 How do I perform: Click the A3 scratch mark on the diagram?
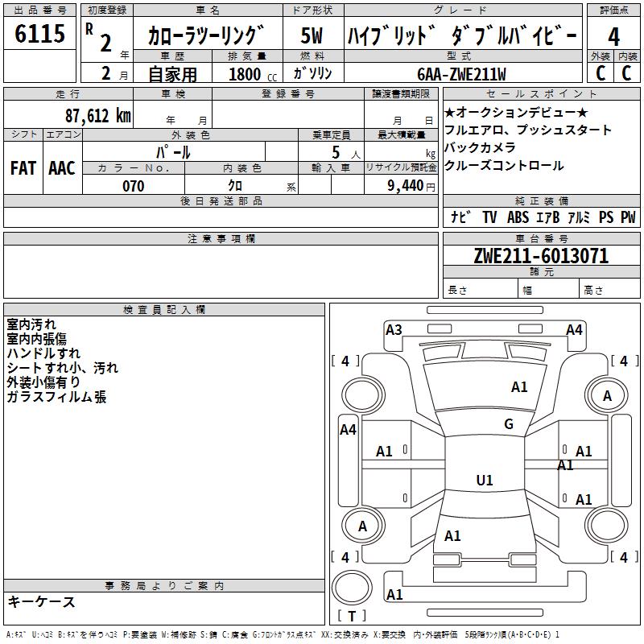pyautogui.click(x=394, y=329)
